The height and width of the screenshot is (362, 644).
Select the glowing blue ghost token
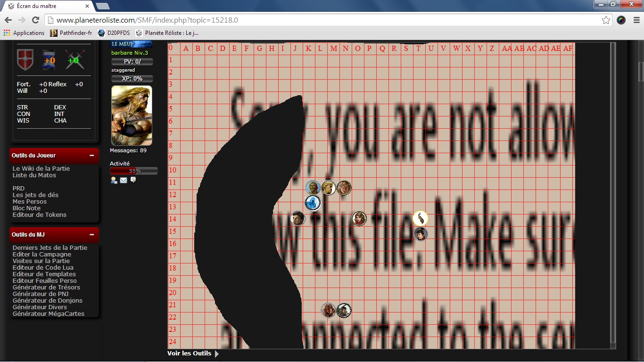(313, 203)
